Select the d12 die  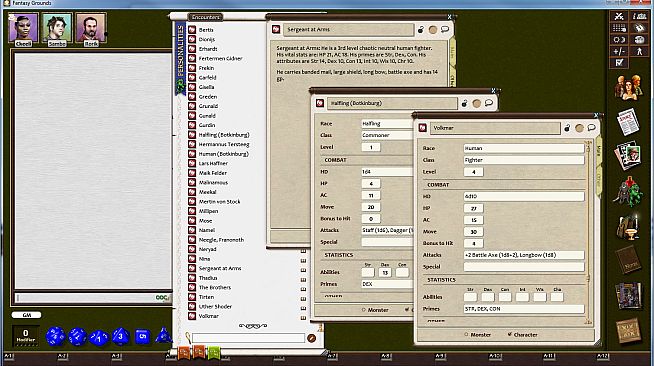77,336
